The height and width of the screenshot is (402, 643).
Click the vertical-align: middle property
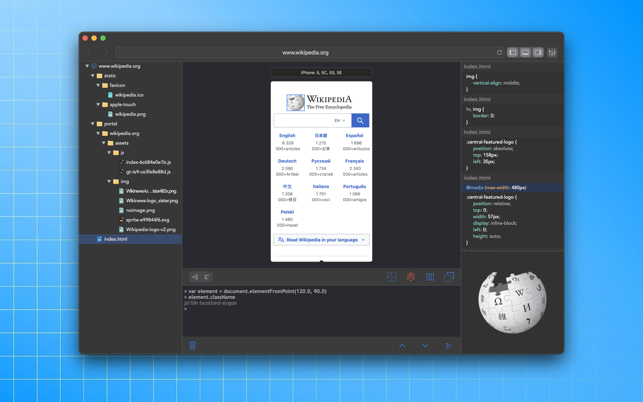click(x=496, y=83)
